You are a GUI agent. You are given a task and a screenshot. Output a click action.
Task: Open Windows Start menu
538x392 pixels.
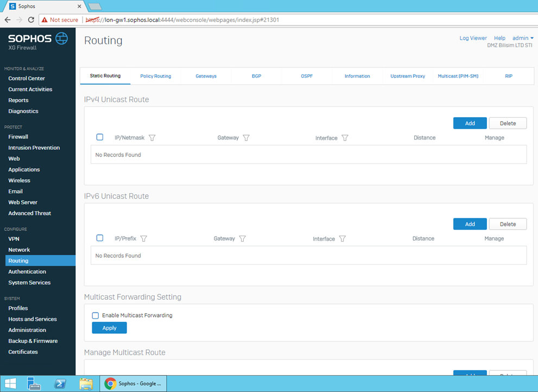pos(10,384)
